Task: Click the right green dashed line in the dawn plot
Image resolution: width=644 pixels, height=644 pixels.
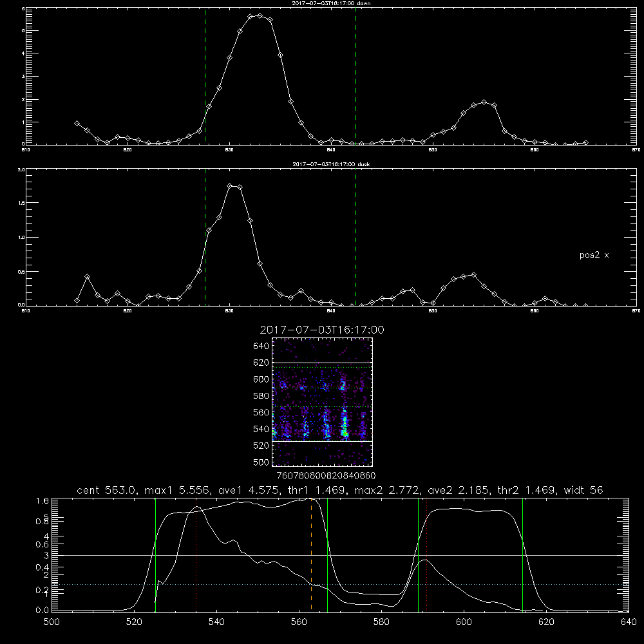Action: [x=355, y=76]
